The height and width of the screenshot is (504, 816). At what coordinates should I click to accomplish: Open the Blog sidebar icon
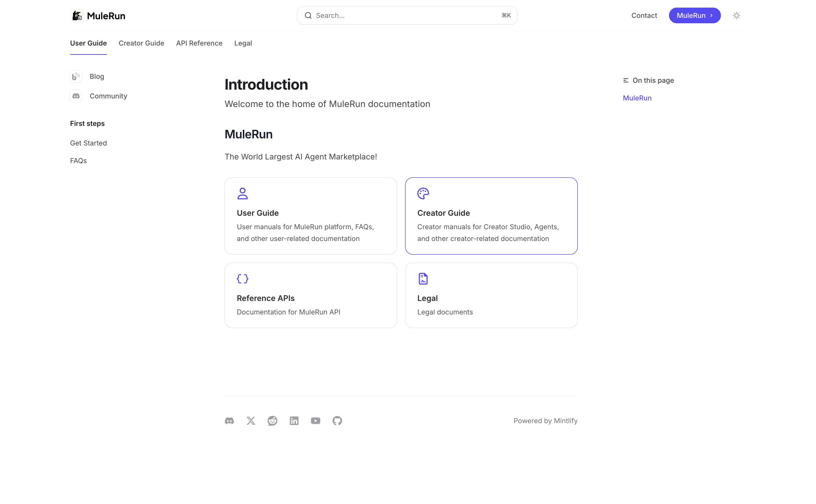(x=76, y=77)
